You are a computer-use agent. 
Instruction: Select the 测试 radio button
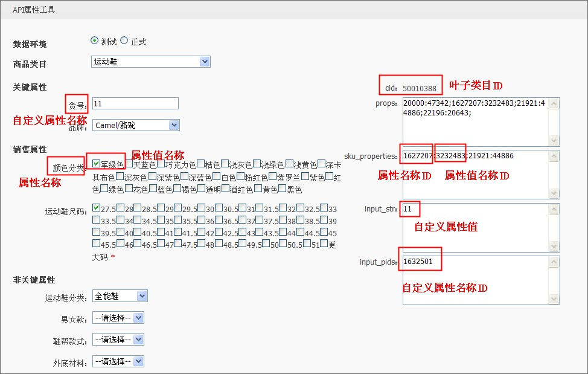click(x=95, y=40)
